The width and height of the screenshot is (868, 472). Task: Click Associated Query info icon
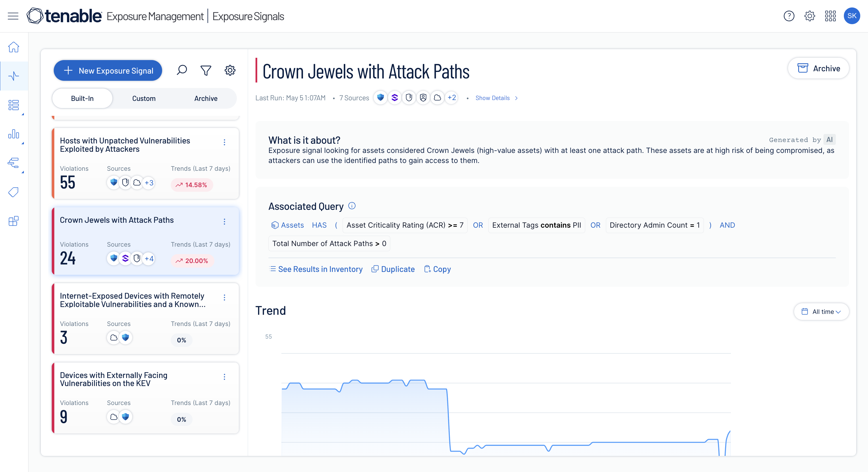(352, 206)
